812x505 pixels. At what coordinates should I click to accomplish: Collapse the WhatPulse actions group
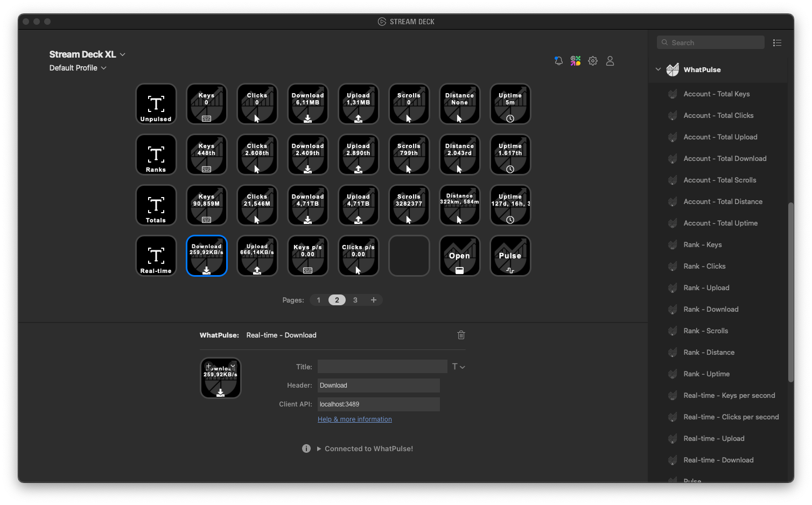658,69
